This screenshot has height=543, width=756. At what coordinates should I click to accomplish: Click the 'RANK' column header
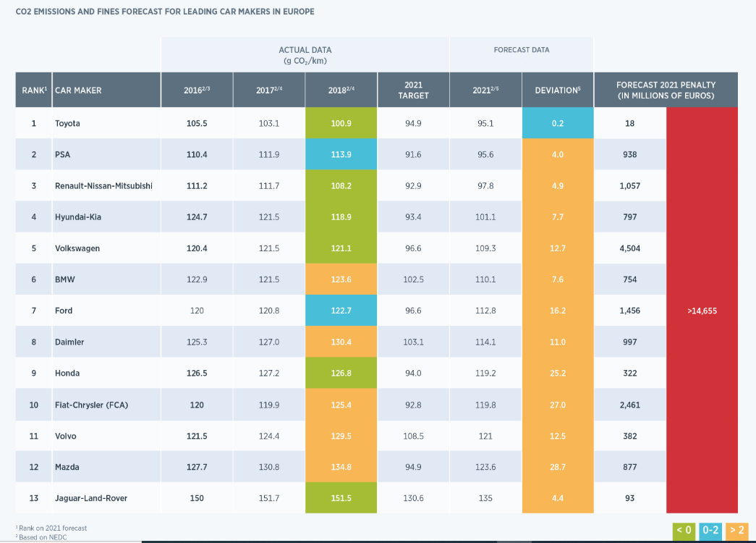pos(33,90)
